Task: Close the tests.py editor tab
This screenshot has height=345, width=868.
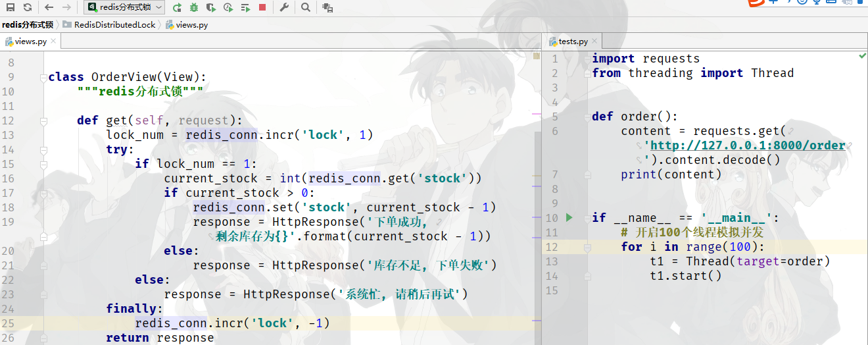Action: [594, 41]
